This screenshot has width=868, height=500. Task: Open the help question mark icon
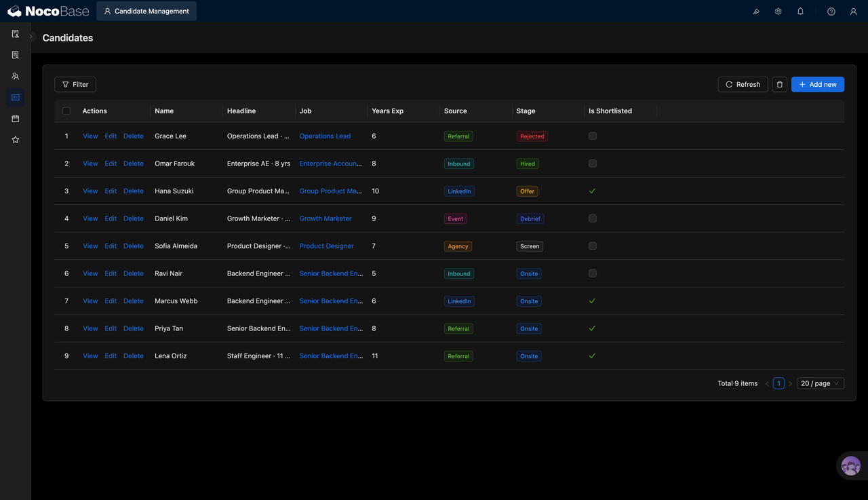[831, 11]
